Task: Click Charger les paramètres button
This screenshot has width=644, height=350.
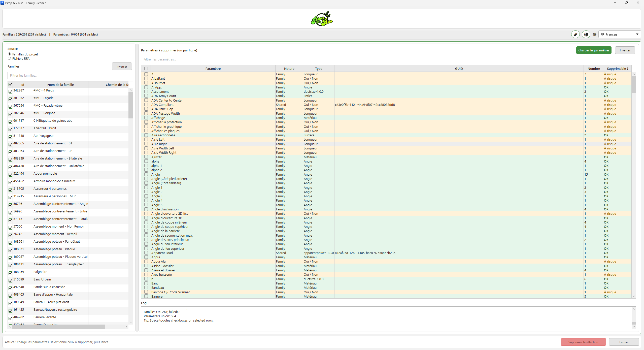Action: 594,50
